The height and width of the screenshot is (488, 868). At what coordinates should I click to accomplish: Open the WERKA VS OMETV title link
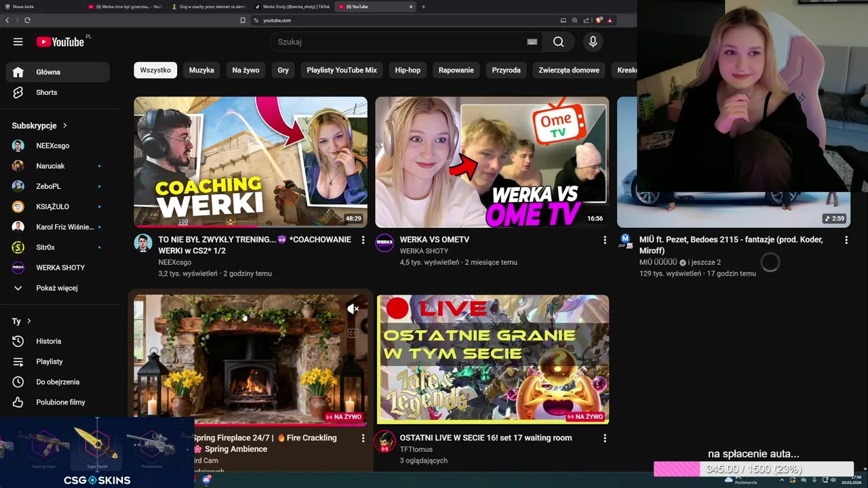435,239
